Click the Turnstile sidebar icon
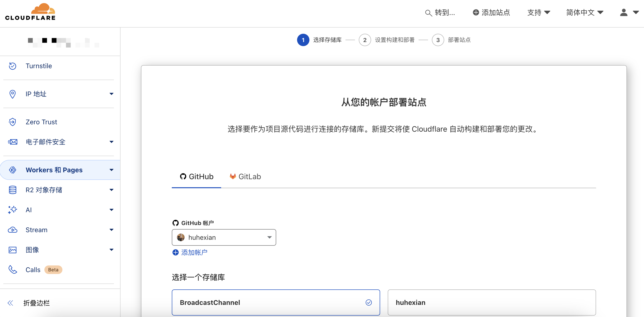This screenshot has width=644, height=317. [13, 66]
